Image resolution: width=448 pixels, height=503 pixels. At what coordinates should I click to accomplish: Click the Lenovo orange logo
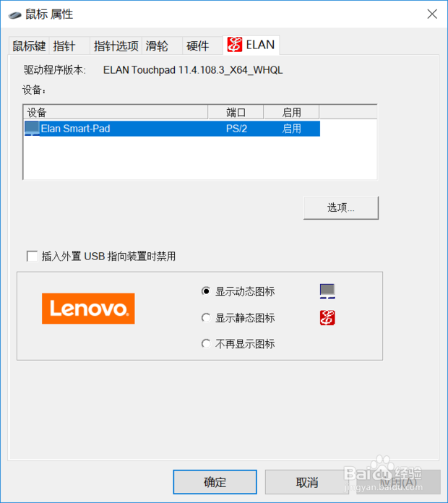[x=88, y=309]
